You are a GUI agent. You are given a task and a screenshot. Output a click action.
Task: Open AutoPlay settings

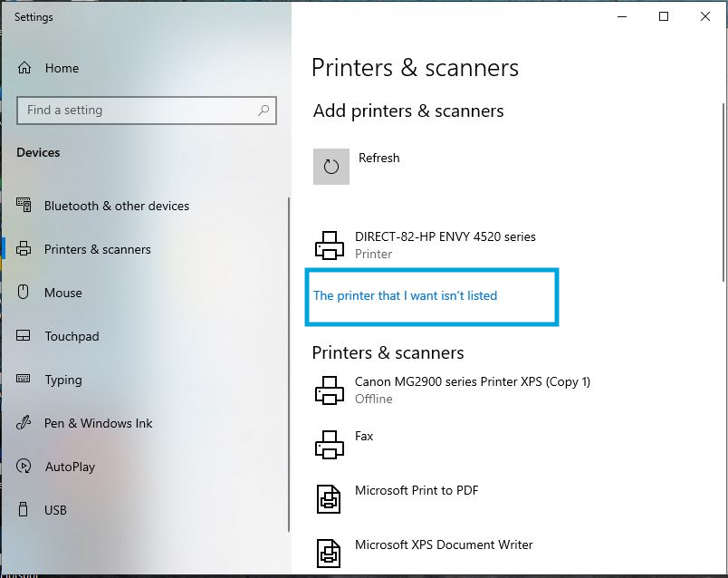(x=72, y=467)
